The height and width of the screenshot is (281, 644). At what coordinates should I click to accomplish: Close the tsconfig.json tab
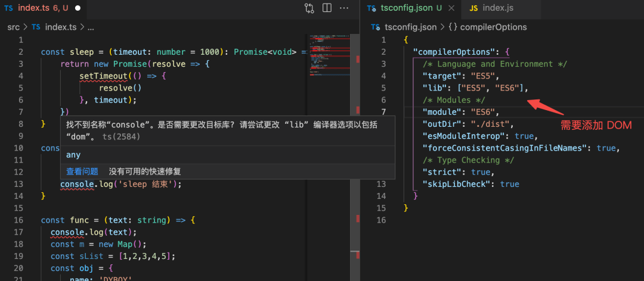click(451, 8)
